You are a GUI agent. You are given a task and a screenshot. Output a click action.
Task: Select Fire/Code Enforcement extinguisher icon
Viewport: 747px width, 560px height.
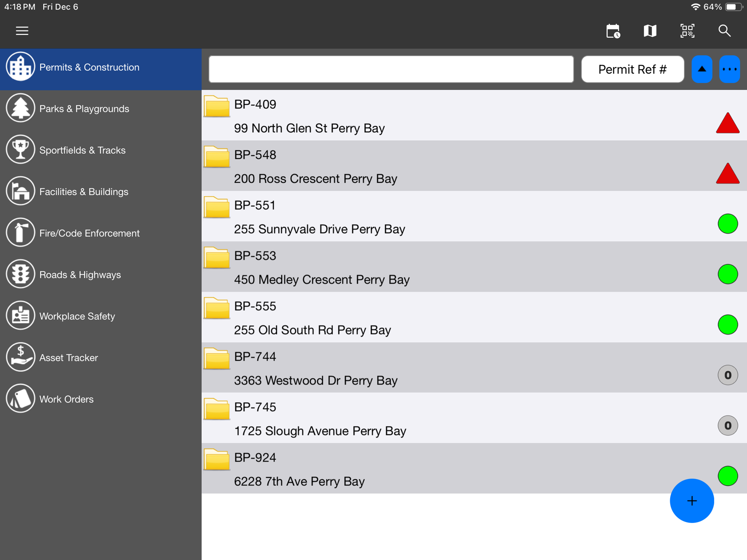point(21,233)
